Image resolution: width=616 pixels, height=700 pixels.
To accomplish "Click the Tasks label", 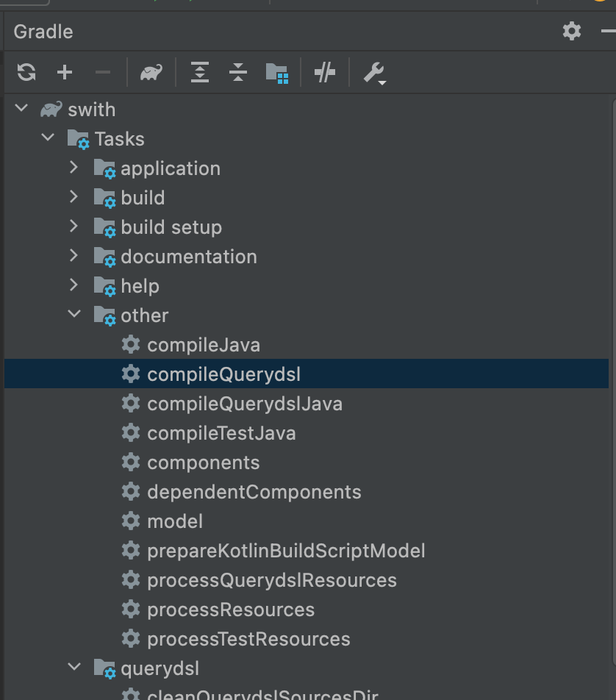I will (120, 139).
